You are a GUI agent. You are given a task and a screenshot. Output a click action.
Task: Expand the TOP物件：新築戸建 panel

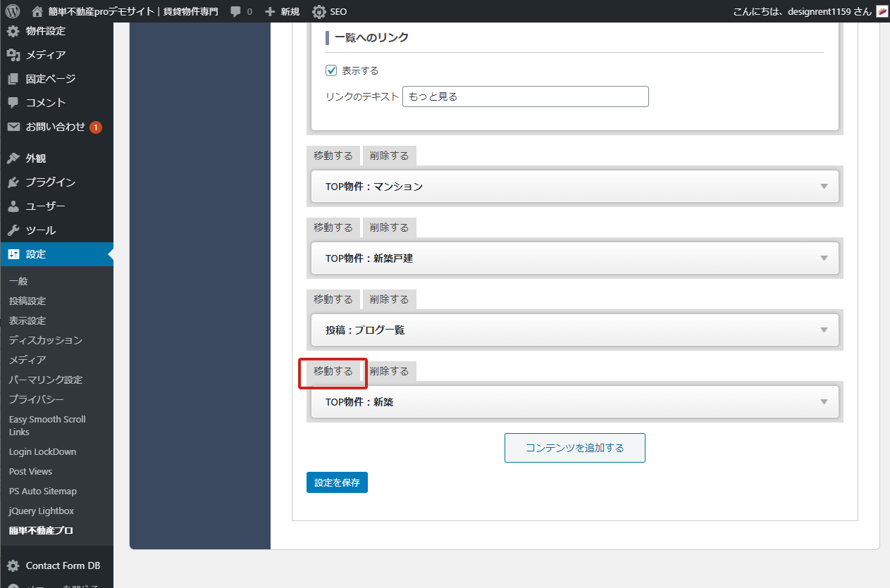pyautogui.click(x=824, y=258)
